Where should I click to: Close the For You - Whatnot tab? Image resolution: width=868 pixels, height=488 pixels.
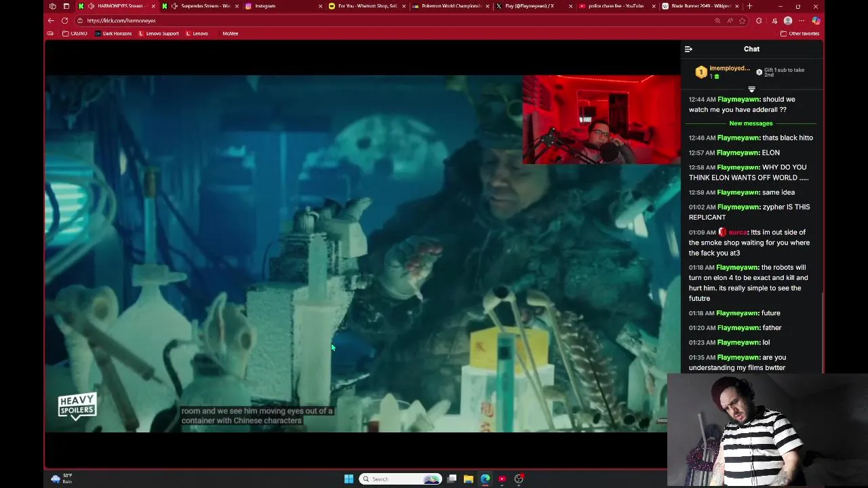403,6
